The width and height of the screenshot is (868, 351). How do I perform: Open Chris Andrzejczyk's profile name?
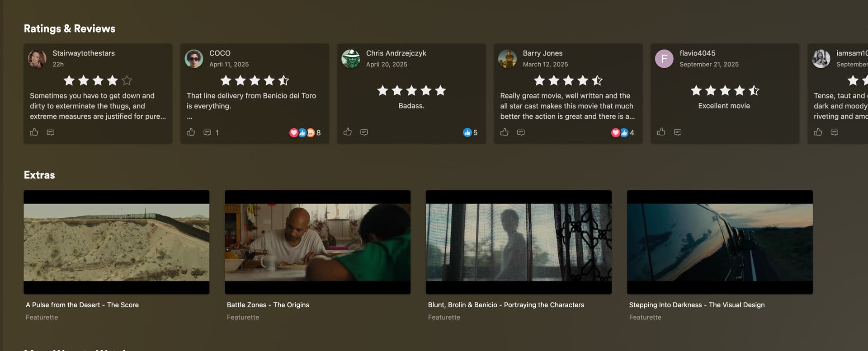[x=396, y=53]
